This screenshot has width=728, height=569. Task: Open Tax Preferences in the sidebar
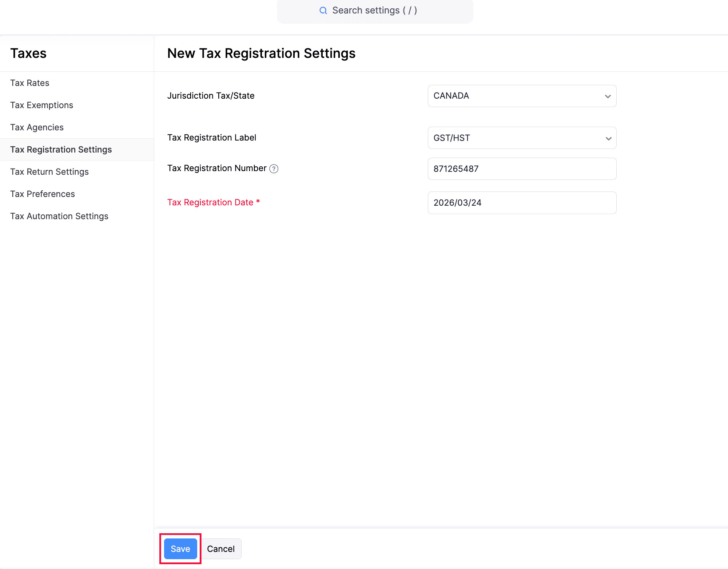coord(43,194)
